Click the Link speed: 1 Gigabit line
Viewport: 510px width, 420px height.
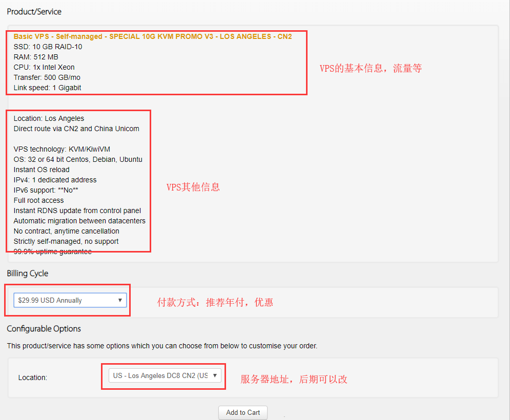click(x=47, y=88)
